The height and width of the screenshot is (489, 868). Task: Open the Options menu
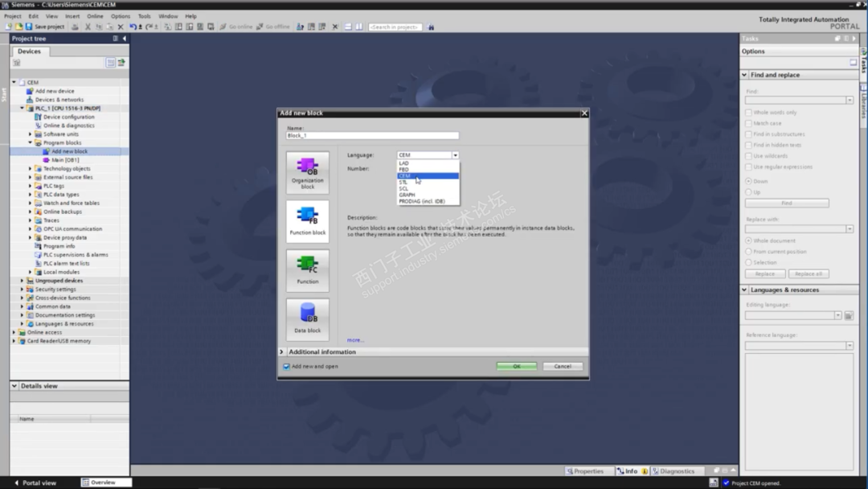tap(121, 16)
